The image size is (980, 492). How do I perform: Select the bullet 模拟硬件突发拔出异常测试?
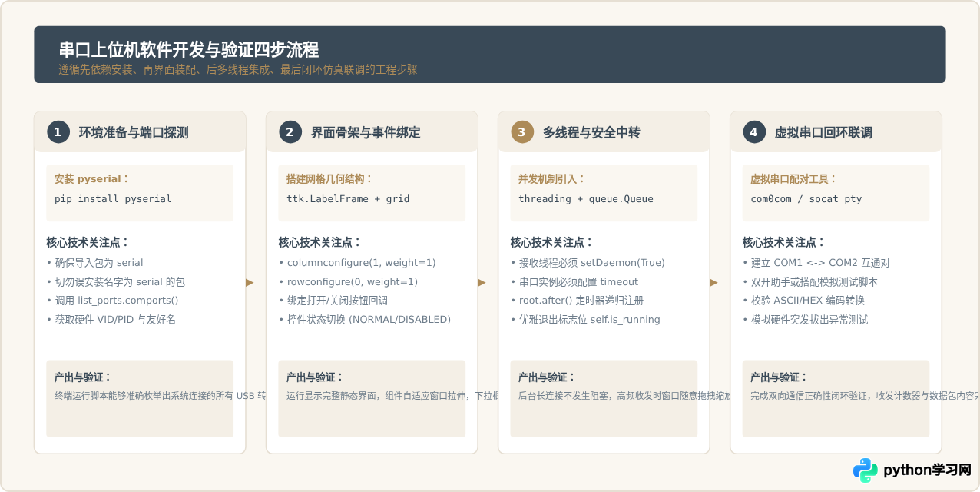(x=806, y=320)
